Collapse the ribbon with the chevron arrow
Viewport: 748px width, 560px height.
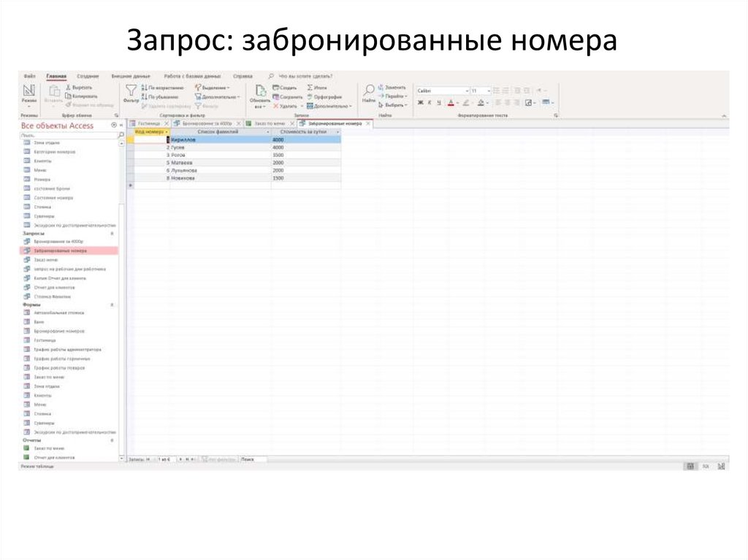[x=724, y=116]
